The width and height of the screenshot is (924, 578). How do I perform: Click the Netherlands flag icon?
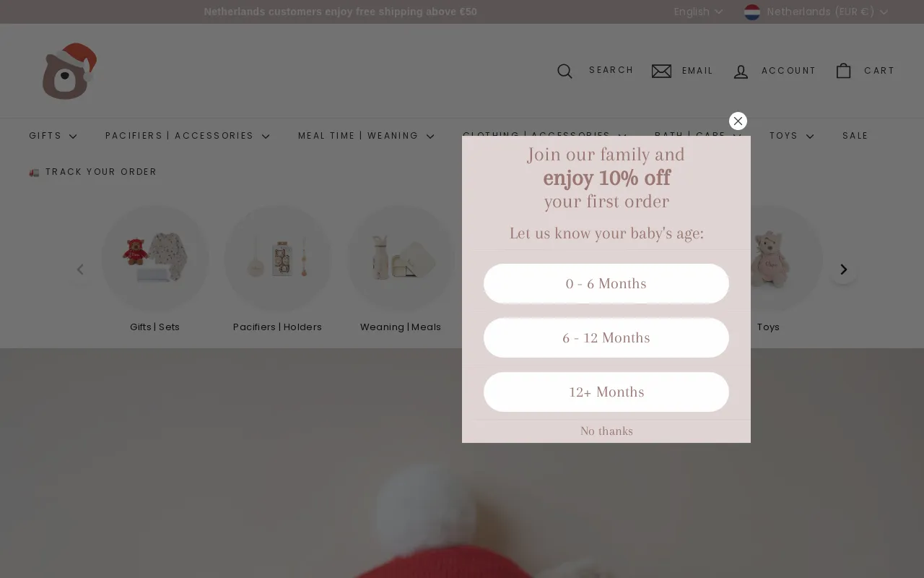[x=752, y=12]
